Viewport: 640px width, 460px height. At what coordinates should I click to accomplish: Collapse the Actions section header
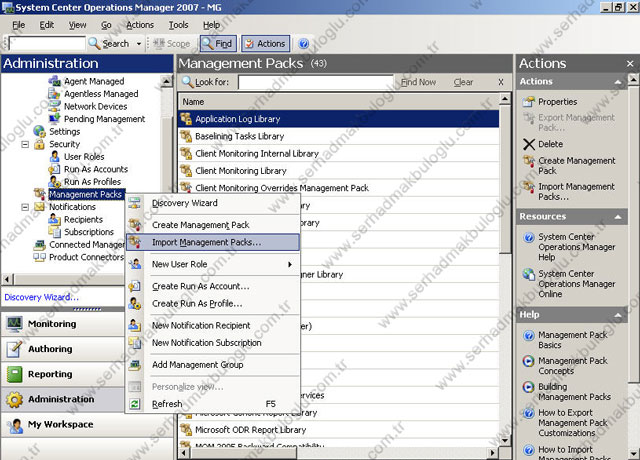[618, 82]
